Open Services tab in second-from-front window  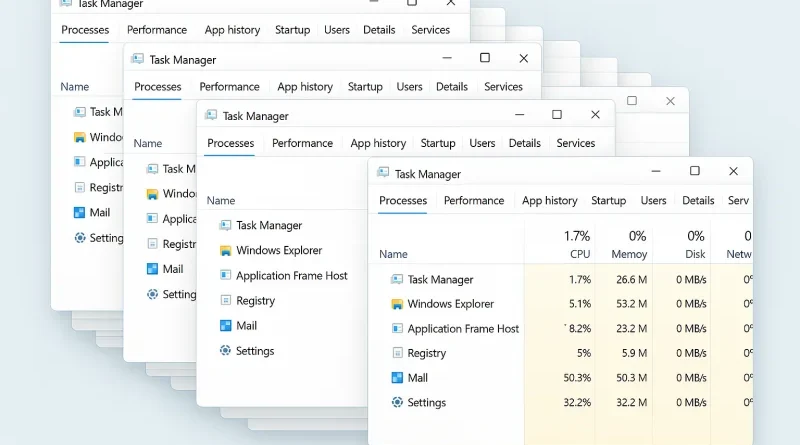click(576, 143)
